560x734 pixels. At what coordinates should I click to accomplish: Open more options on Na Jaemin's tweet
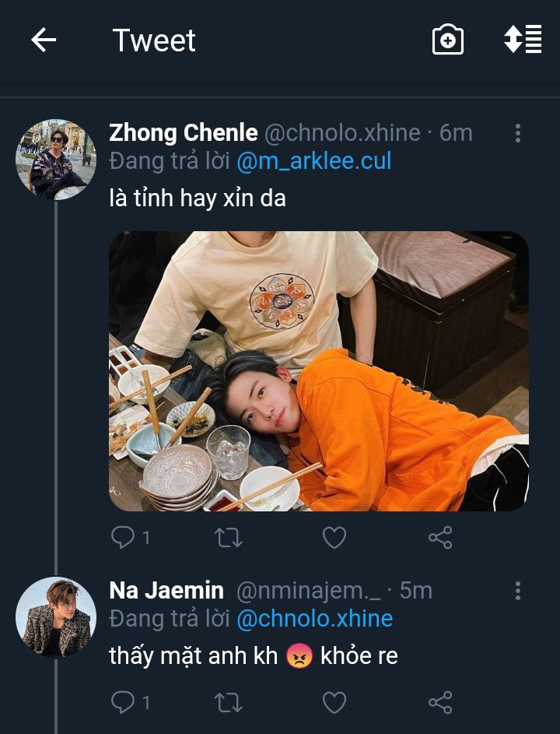click(x=517, y=591)
